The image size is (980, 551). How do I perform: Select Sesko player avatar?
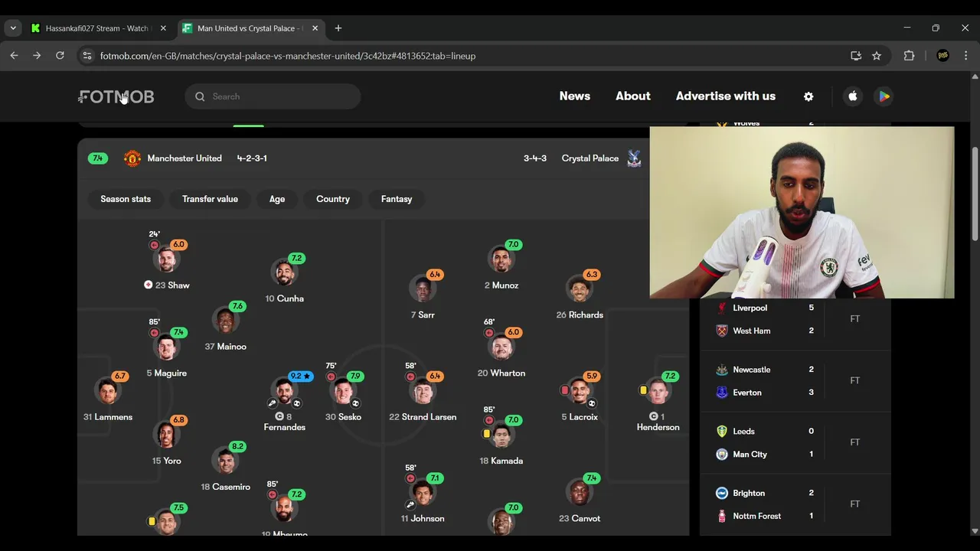pyautogui.click(x=343, y=392)
